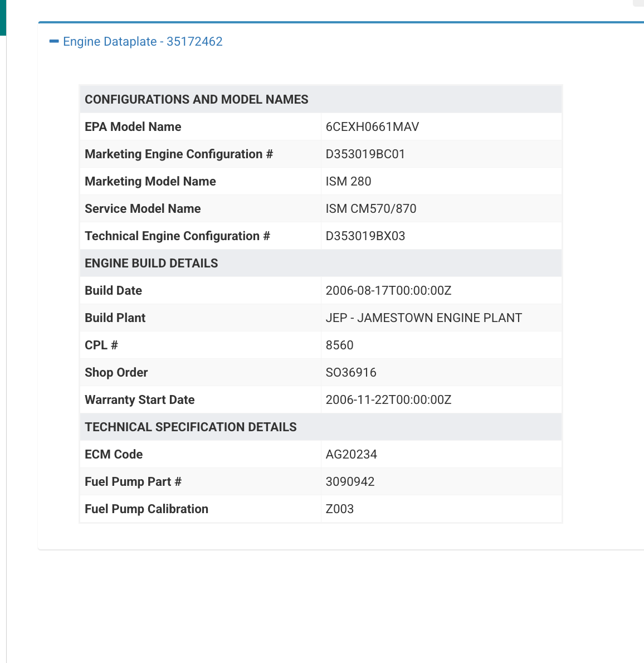Click the CPL # value 8560
Screen dimensions: 644x663
tap(339, 345)
